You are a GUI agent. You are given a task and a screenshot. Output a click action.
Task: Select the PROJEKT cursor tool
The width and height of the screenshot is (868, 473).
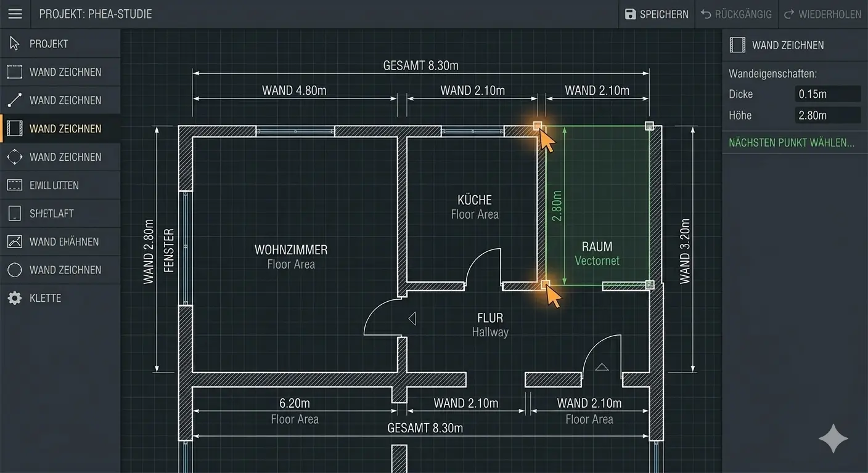point(60,44)
